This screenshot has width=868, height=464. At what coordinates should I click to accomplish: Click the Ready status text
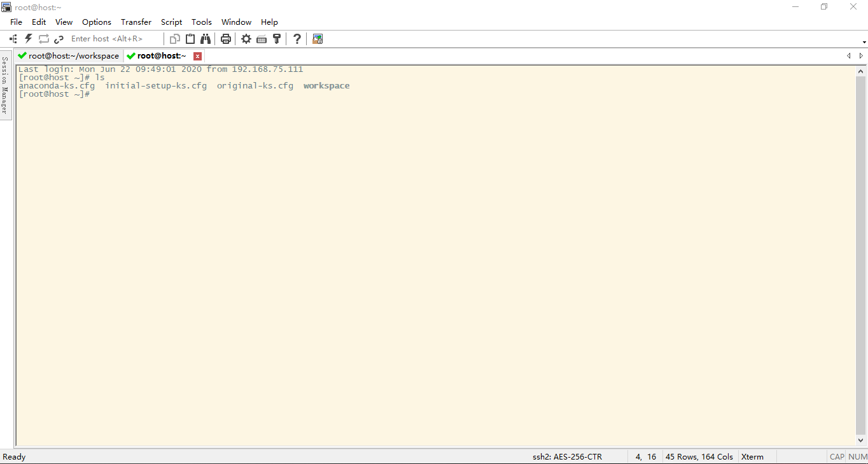pos(15,457)
